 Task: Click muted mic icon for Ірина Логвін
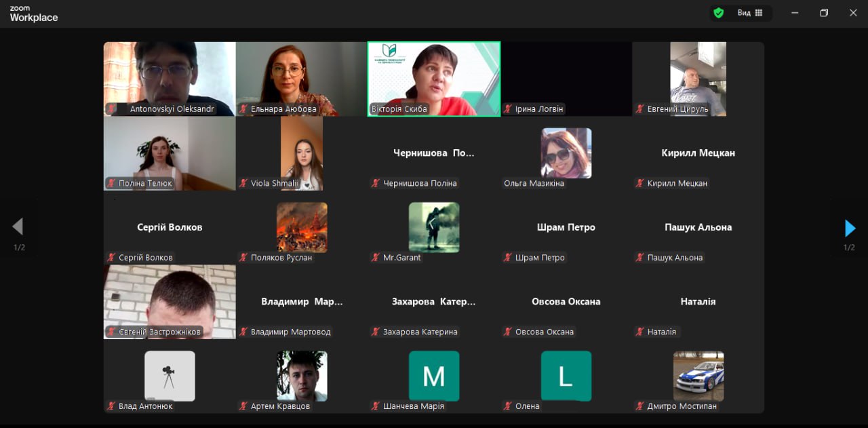point(508,109)
